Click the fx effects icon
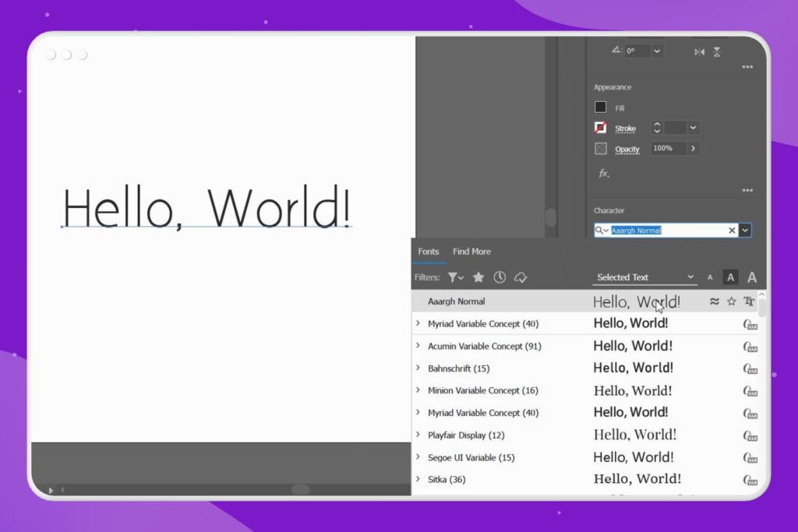This screenshot has height=532, width=798. tap(603, 174)
